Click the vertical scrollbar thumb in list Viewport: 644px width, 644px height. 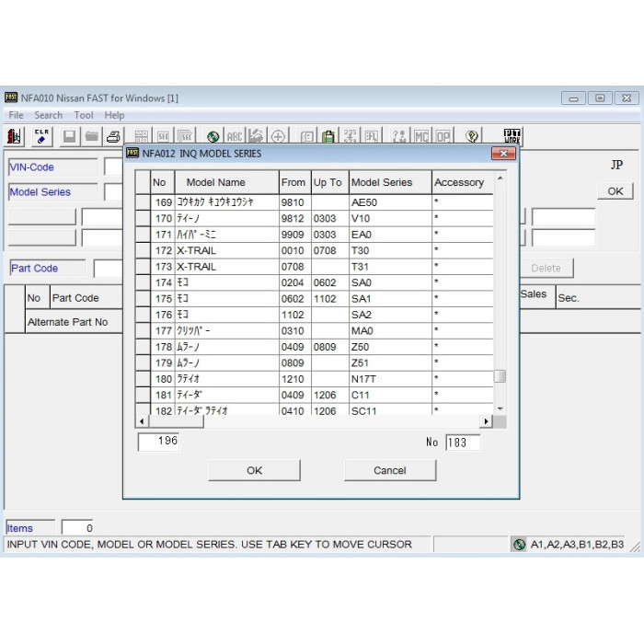tap(500, 375)
